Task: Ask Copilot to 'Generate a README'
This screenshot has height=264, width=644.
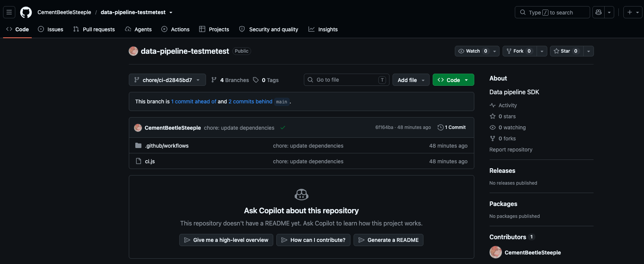Action: pyautogui.click(x=388, y=240)
